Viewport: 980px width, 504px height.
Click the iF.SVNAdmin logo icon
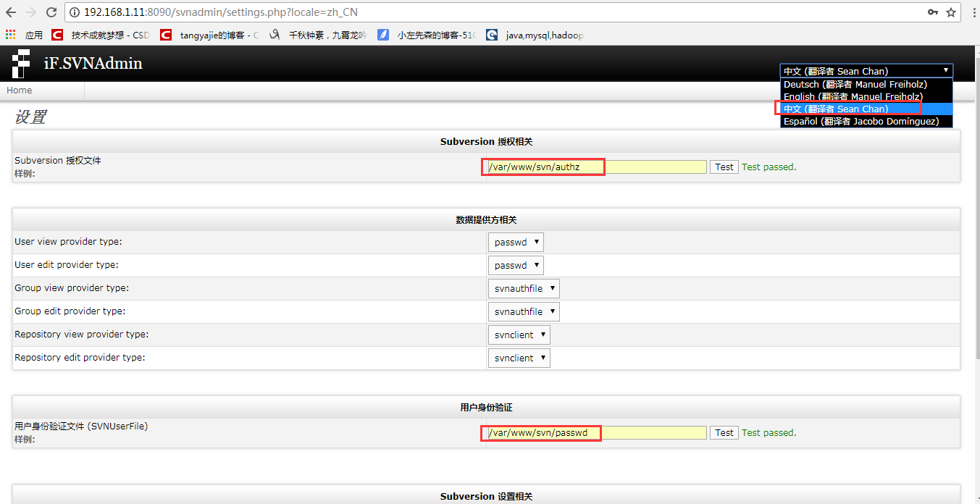21,64
